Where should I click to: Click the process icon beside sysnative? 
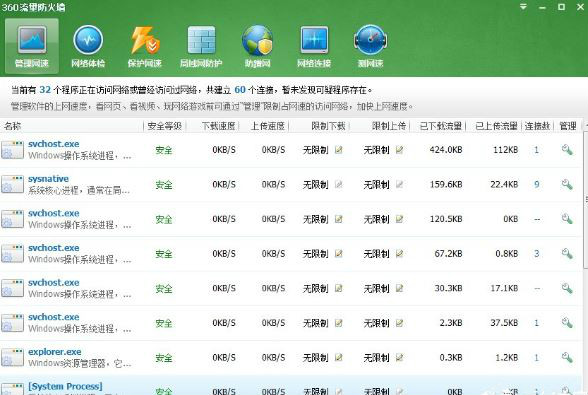click(12, 185)
